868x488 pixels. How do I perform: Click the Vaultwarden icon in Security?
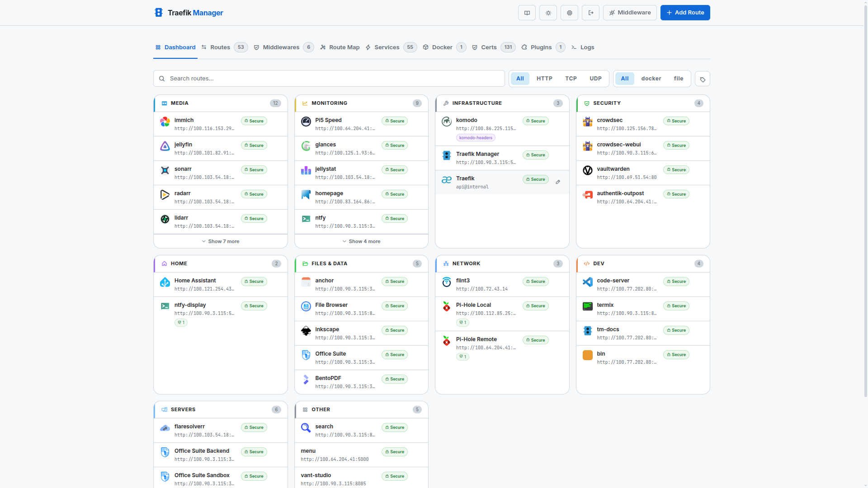point(587,171)
